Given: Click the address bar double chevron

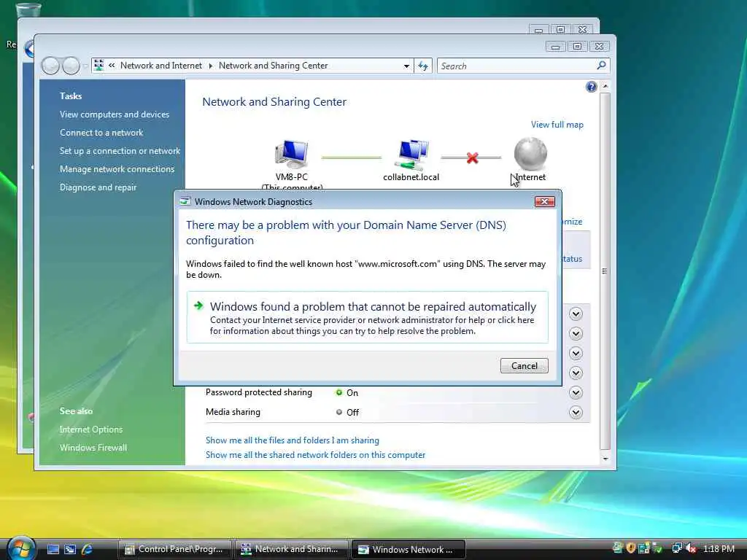Looking at the screenshot, I should pyautogui.click(x=112, y=66).
